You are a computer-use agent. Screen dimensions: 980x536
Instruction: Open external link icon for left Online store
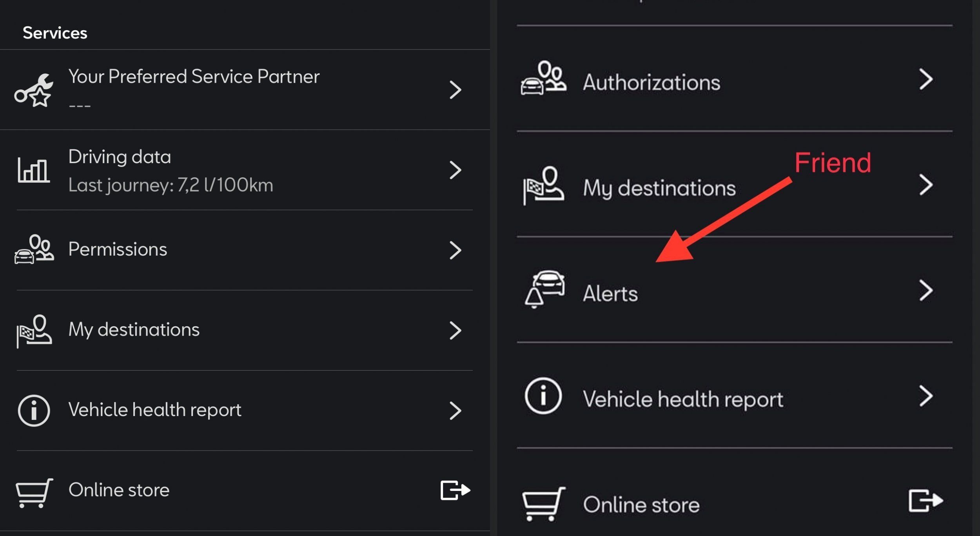click(x=455, y=490)
